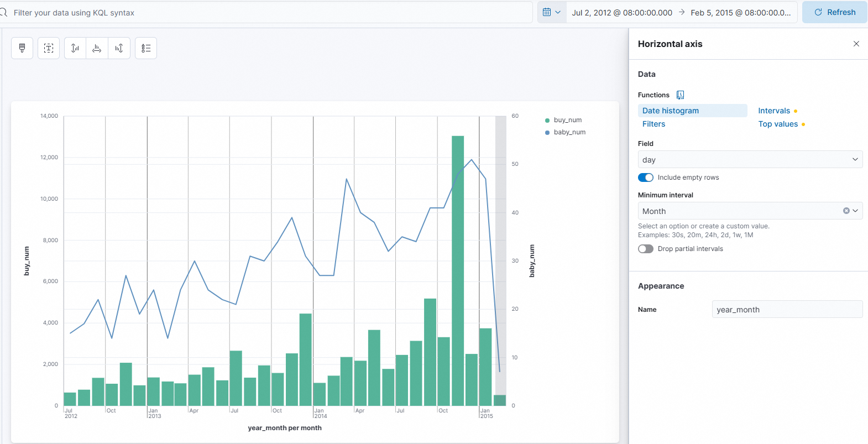The width and height of the screenshot is (868, 444).
Task: Open the legend settings icon
Action: point(146,48)
